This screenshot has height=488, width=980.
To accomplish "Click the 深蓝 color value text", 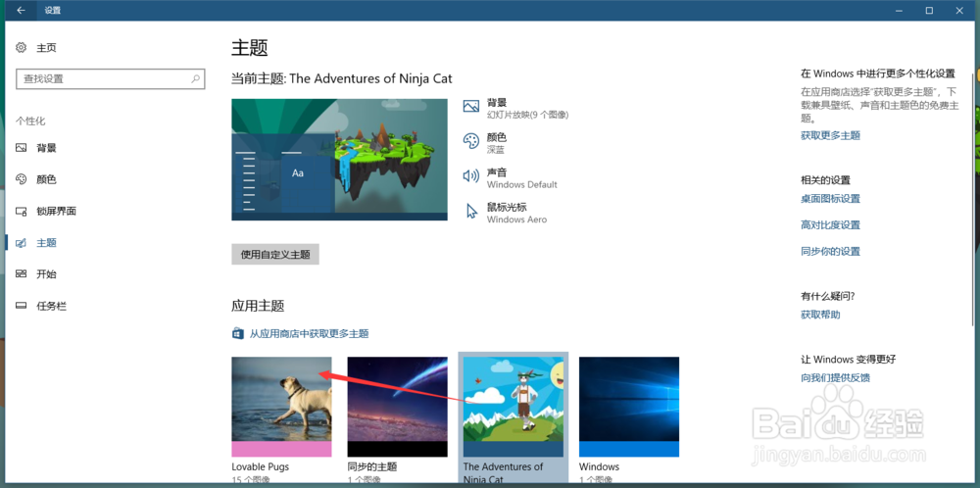I will pyautogui.click(x=496, y=150).
